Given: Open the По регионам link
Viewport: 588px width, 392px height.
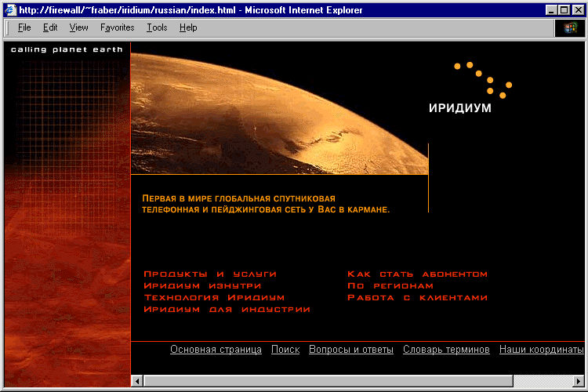Looking at the screenshot, I should [390, 286].
